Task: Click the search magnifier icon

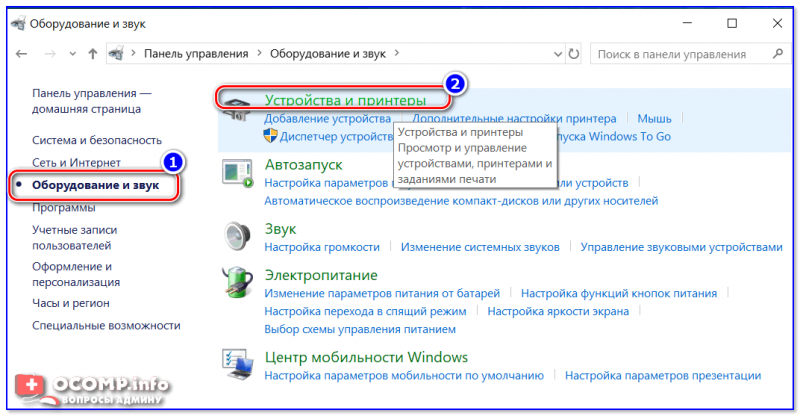Action: coord(778,53)
